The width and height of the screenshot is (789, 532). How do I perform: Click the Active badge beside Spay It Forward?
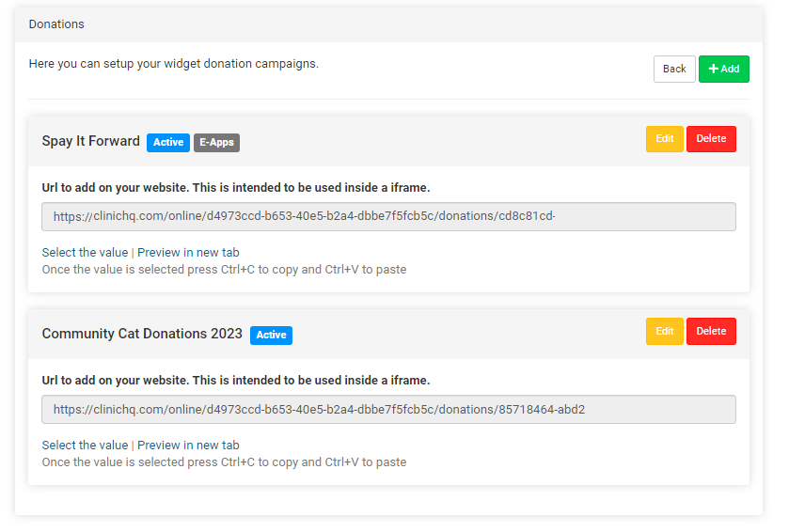coord(168,142)
